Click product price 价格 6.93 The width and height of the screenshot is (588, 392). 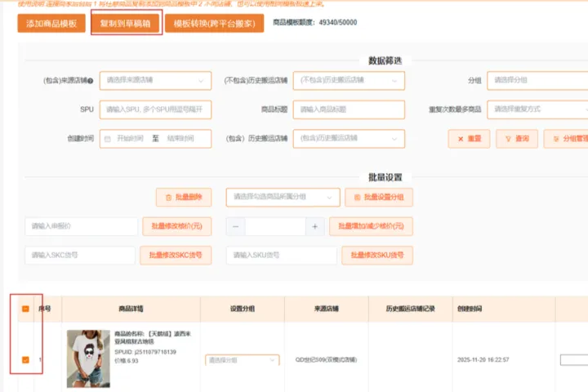click(x=127, y=361)
